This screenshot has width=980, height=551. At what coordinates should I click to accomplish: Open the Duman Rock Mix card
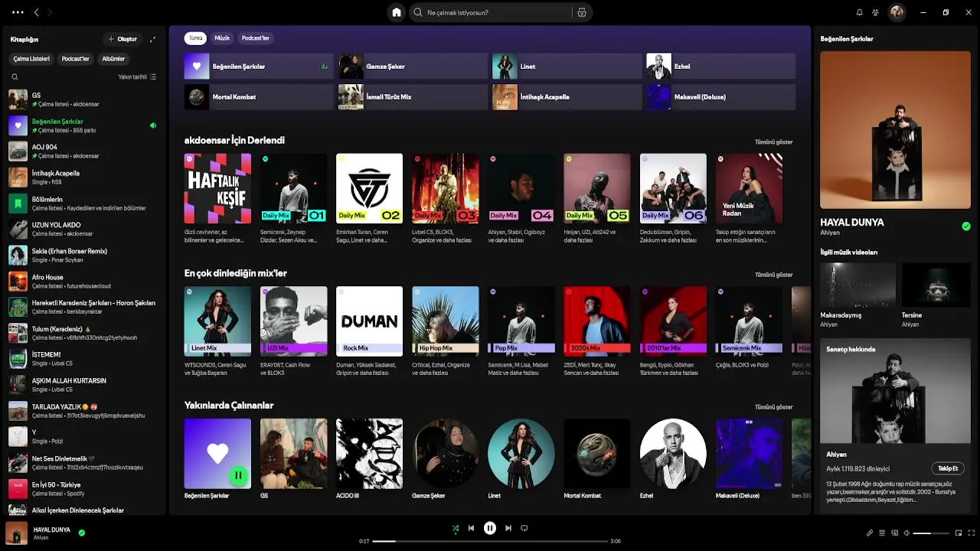[369, 331]
